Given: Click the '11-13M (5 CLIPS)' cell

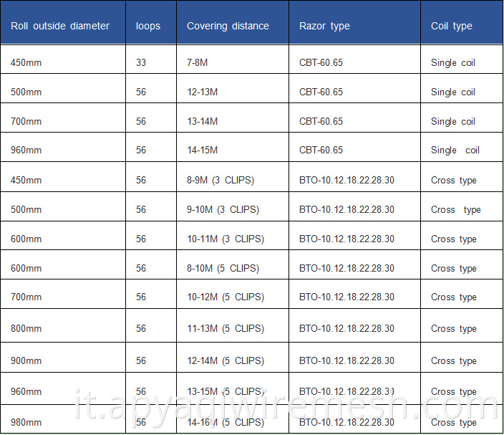Looking at the screenshot, I should point(233,325).
